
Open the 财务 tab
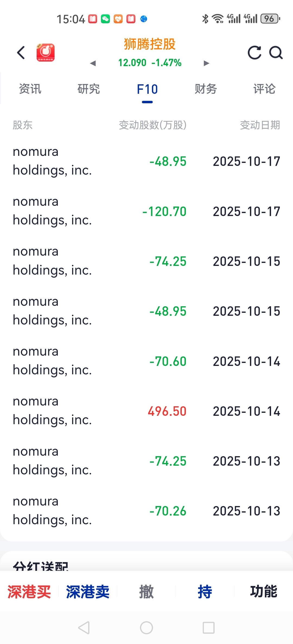click(x=206, y=89)
